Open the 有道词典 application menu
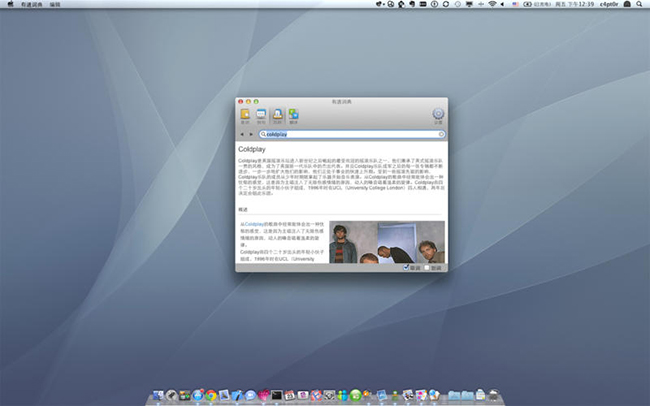650x406 pixels. 32,4
